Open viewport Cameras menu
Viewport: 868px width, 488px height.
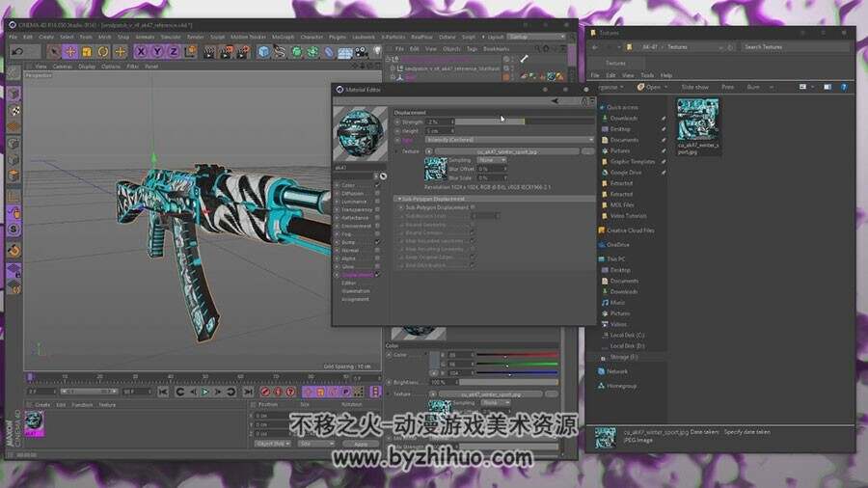coord(62,67)
